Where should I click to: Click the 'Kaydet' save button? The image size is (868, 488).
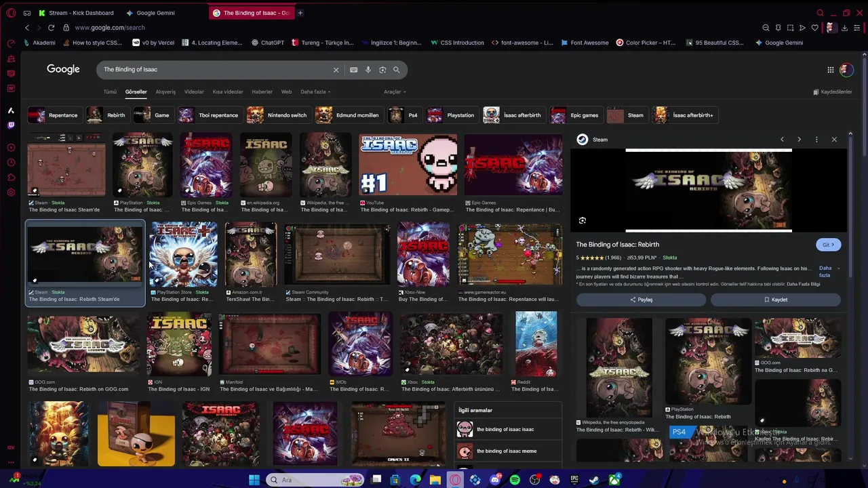click(x=776, y=300)
